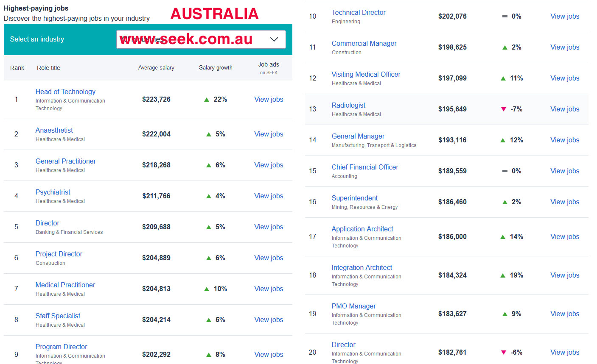Image resolution: width=597 pixels, height=364 pixels.
Task: Click the Role title column header
Action: click(48, 68)
